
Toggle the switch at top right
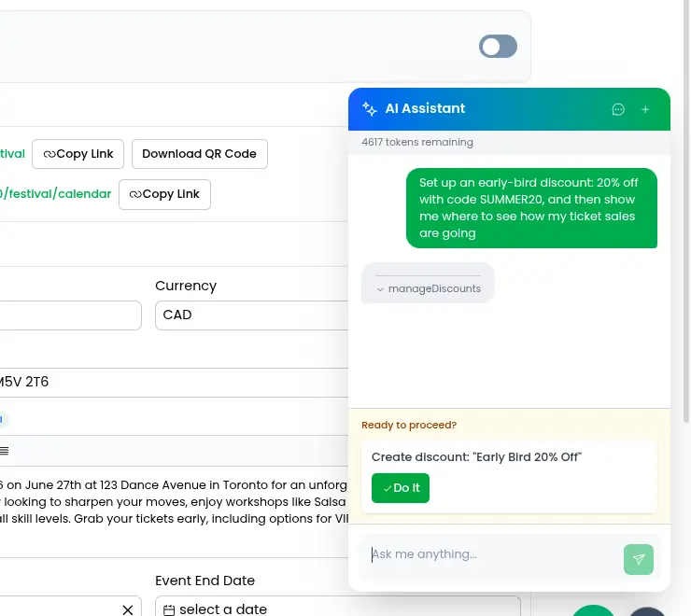pyautogui.click(x=498, y=47)
